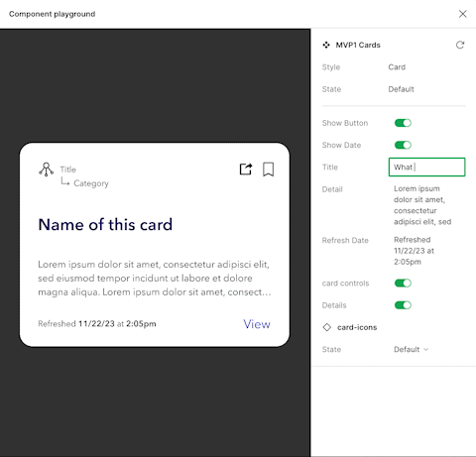Click the sub-category arrow icon before Category

point(65,181)
